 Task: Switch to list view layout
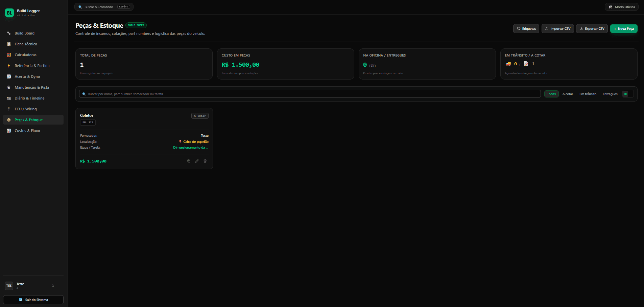tap(630, 94)
